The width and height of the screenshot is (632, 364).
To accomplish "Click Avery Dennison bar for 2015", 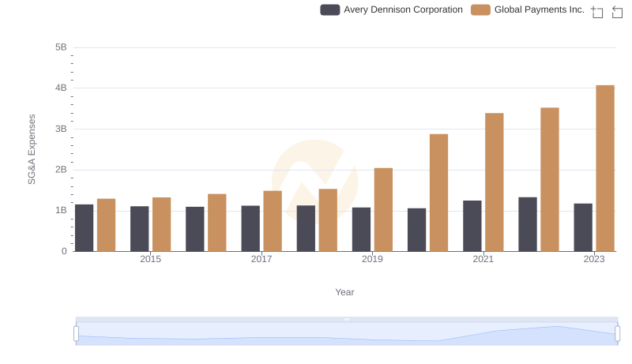I will point(140,229).
